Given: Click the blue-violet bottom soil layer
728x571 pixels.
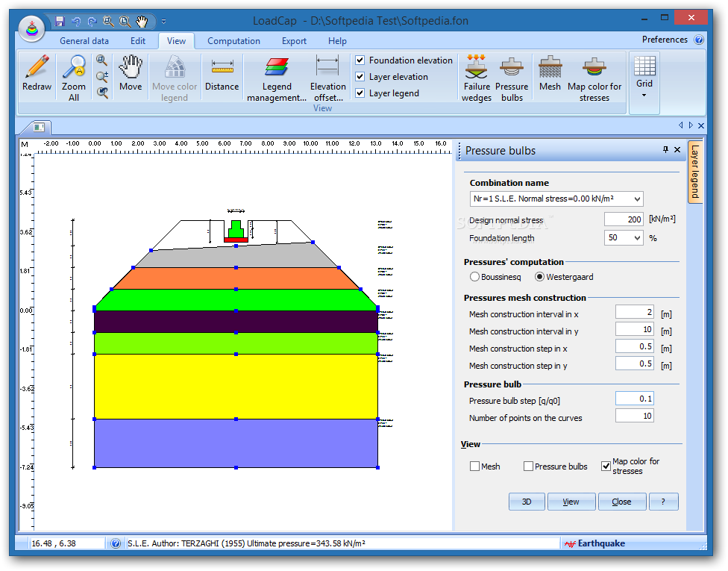Looking at the screenshot, I should coord(236,443).
